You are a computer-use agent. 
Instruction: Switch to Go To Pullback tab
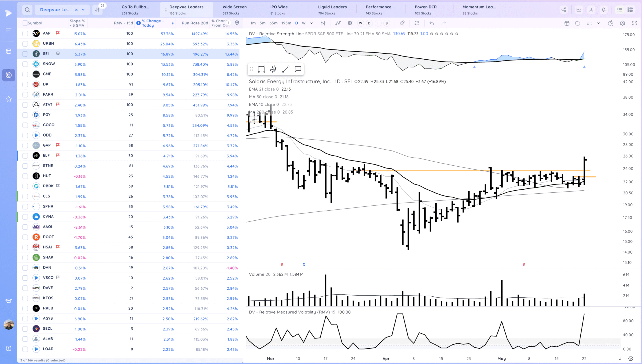pyautogui.click(x=135, y=10)
